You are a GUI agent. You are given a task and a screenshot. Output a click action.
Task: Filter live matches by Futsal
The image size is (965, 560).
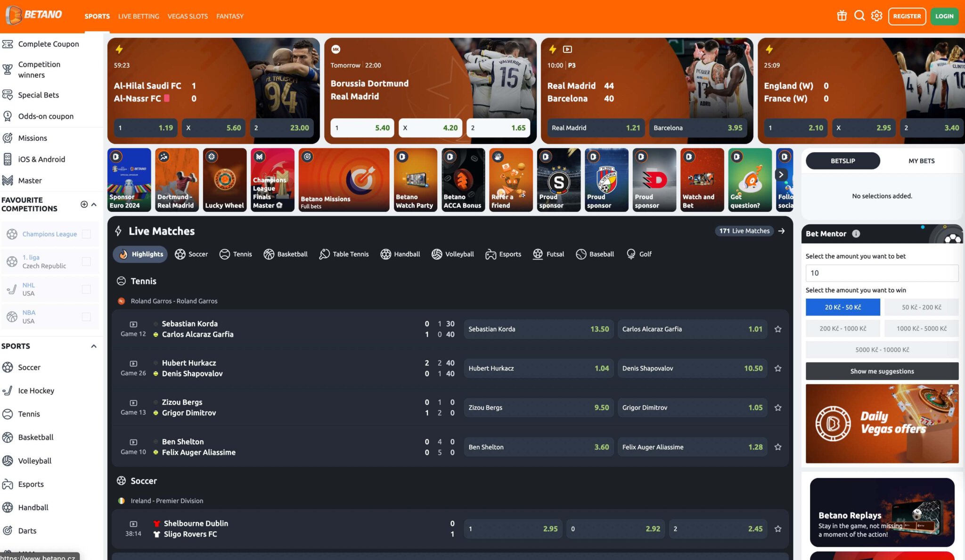[548, 254]
